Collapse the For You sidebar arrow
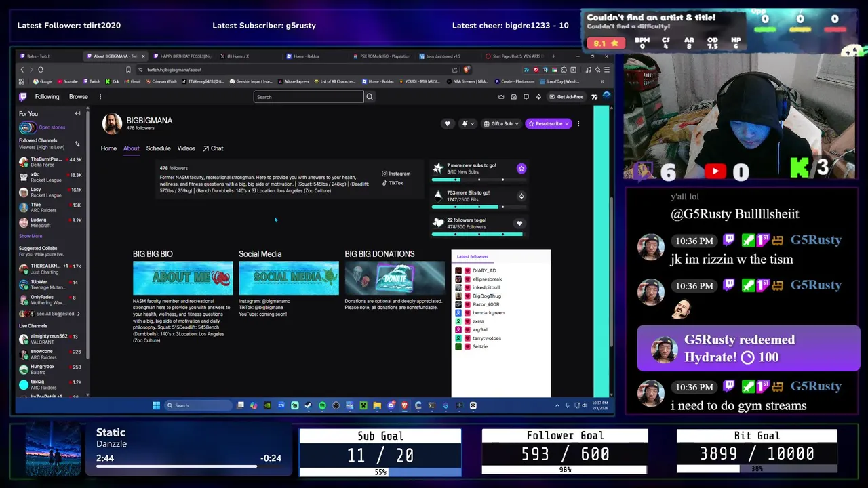 pyautogui.click(x=77, y=113)
